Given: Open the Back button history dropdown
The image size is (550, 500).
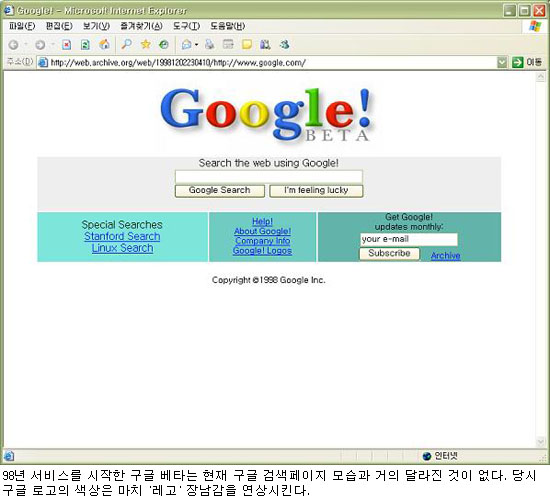Looking at the screenshot, I should [x=26, y=45].
